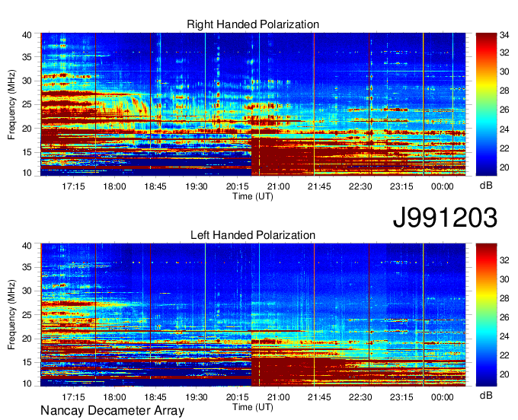Click the 28 label on the top color bar

[x=504, y=91]
